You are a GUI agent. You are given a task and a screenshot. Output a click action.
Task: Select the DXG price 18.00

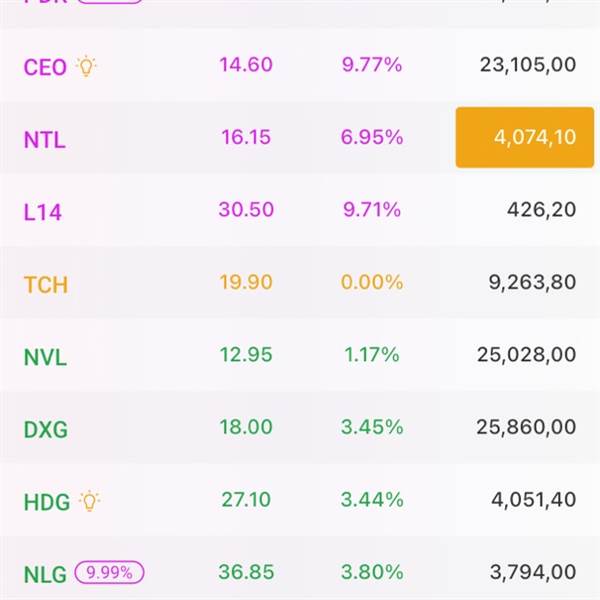246,427
